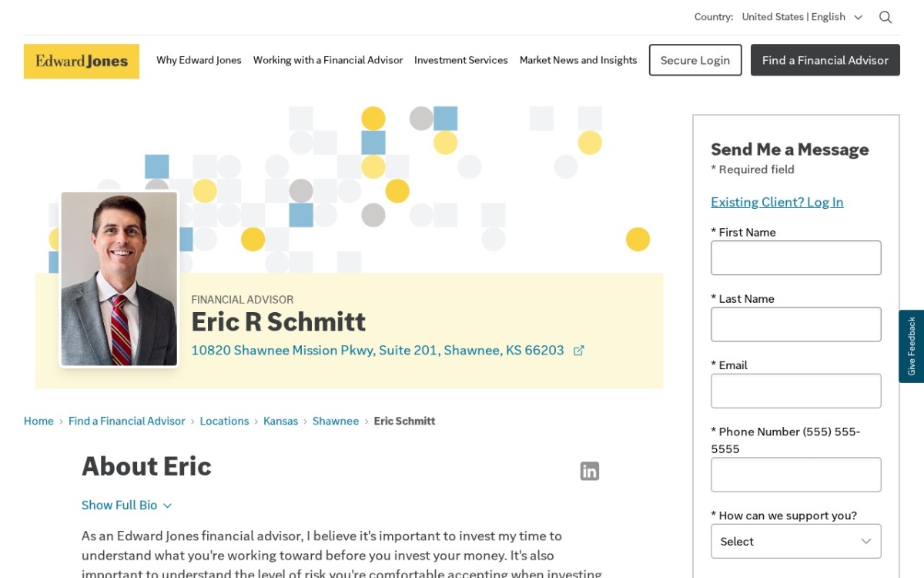The width and height of the screenshot is (924, 578).
Task: Click the 'Send Me a Message' heading
Action: click(789, 150)
